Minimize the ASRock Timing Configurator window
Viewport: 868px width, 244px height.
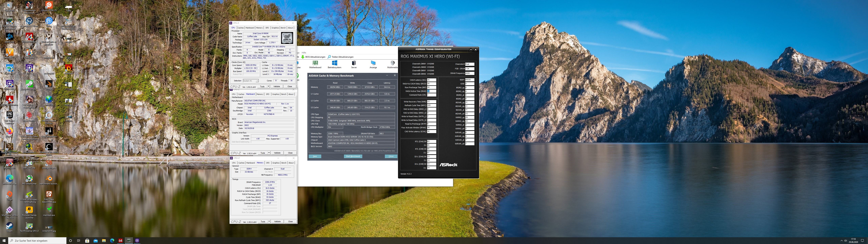(471, 49)
